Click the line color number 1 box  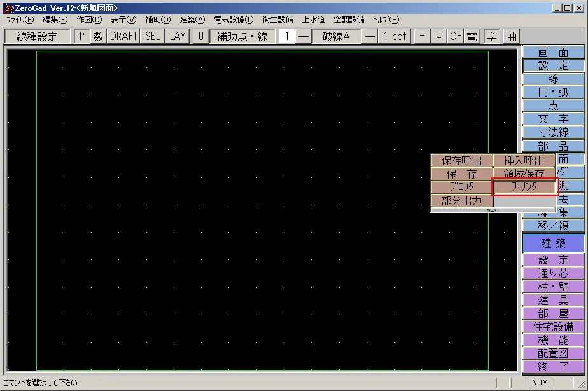[286, 36]
